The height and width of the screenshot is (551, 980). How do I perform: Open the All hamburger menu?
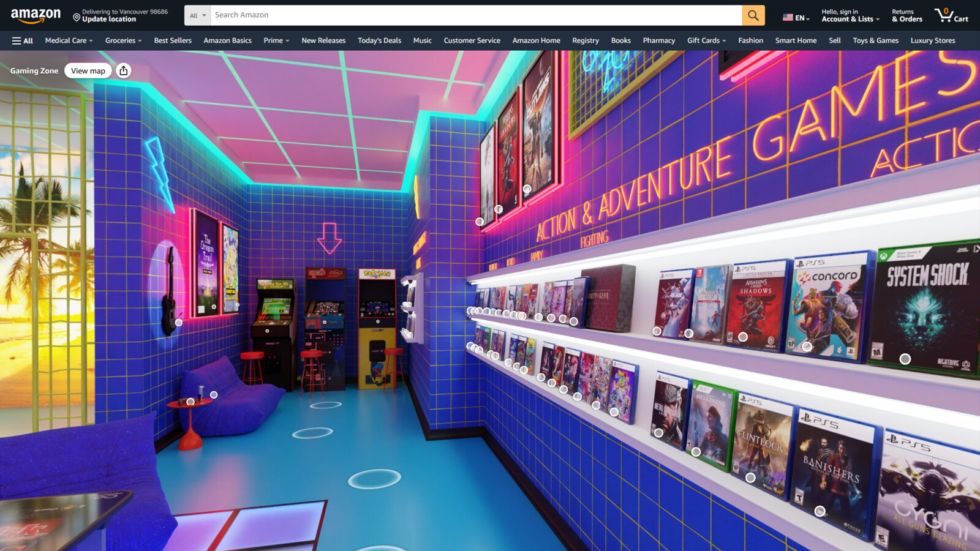[x=22, y=40]
